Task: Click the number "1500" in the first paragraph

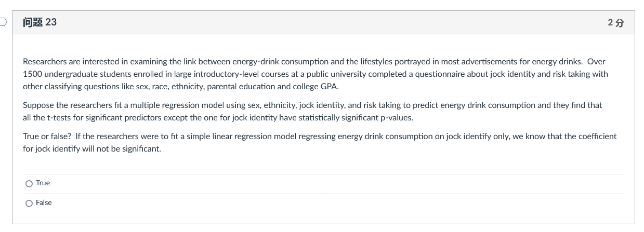Action: (x=33, y=74)
